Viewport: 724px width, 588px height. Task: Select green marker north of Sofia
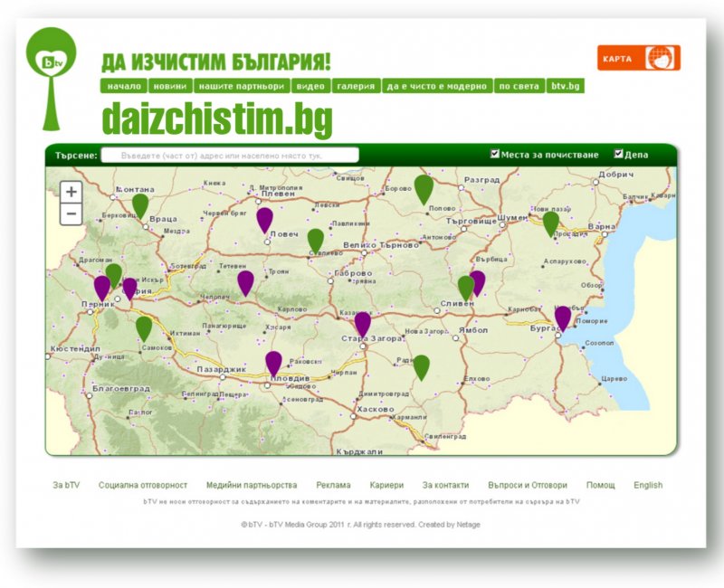coord(114,275)
